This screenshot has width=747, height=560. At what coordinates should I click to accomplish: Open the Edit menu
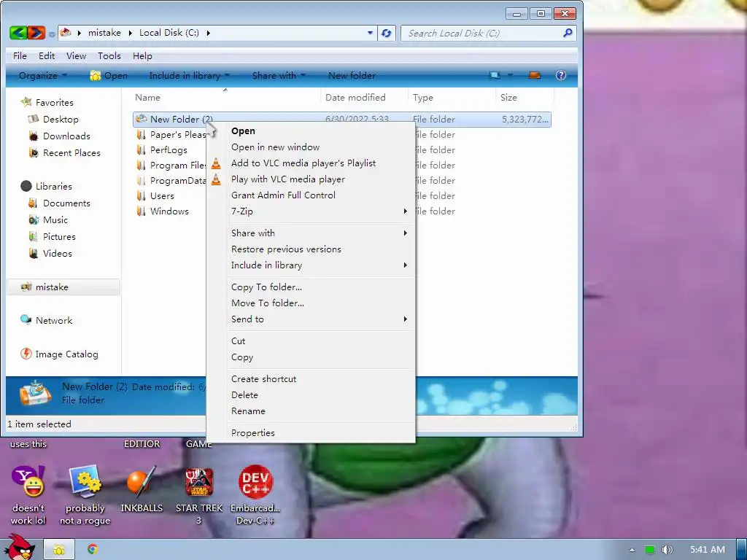click(47, 55)
